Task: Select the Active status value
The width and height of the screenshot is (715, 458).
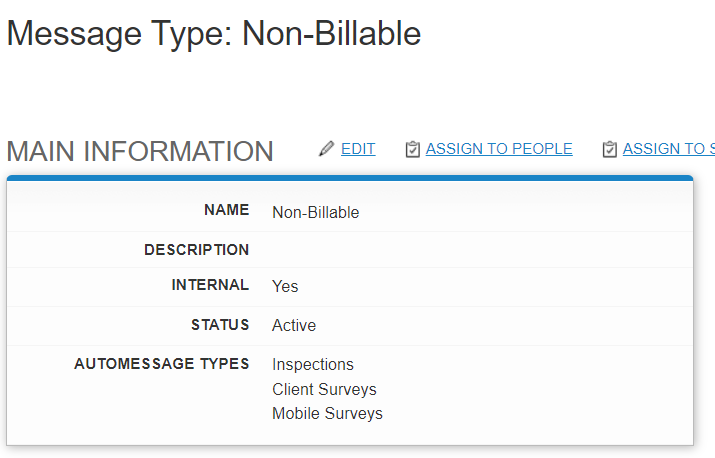Action: [294, 325]
